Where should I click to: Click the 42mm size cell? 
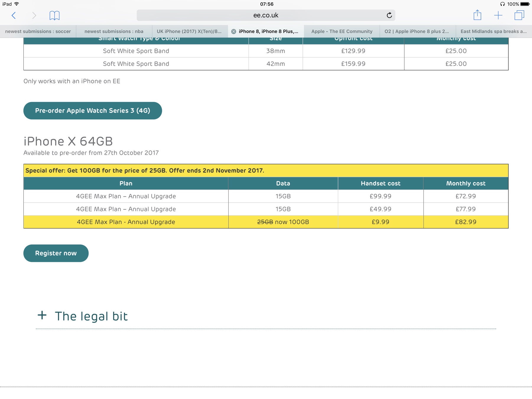[x=276, y=64]
